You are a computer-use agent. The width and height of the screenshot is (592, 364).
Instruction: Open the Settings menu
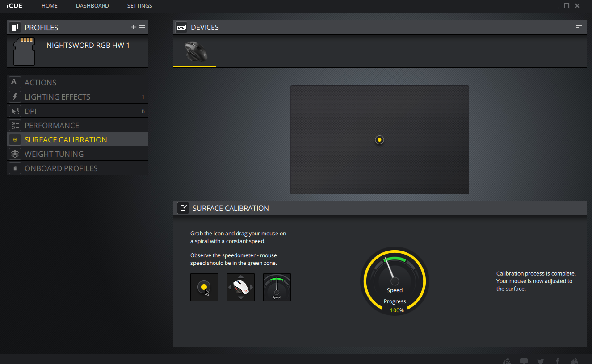pyautogui.click(x=139, y=6)
